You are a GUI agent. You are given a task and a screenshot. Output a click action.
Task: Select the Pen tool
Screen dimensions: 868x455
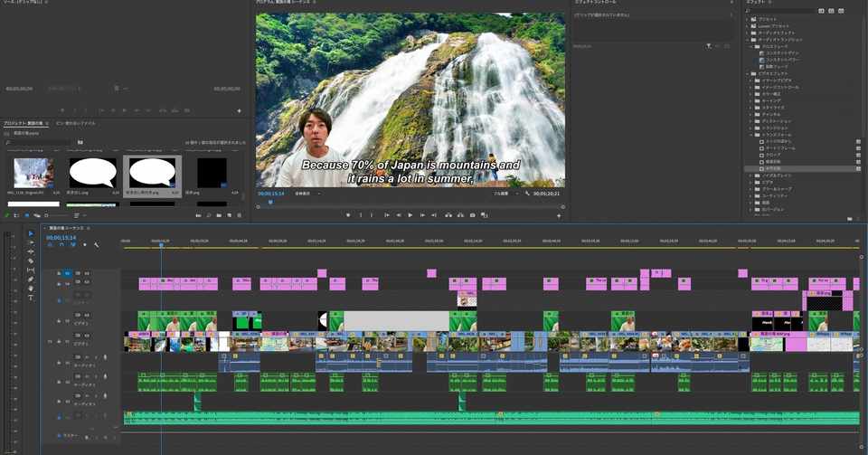[x=31, y=279]
